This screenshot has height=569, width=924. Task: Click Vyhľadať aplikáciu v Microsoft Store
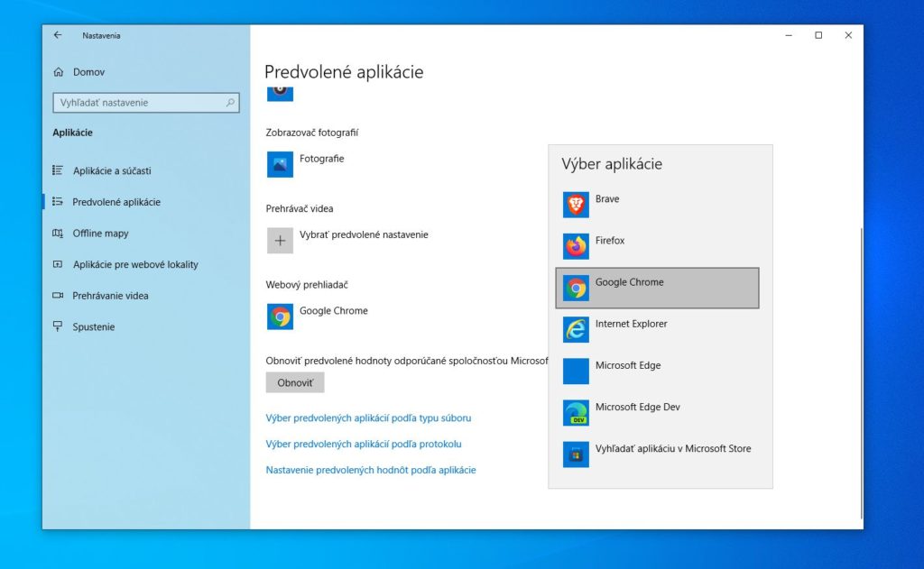point(673,448)
